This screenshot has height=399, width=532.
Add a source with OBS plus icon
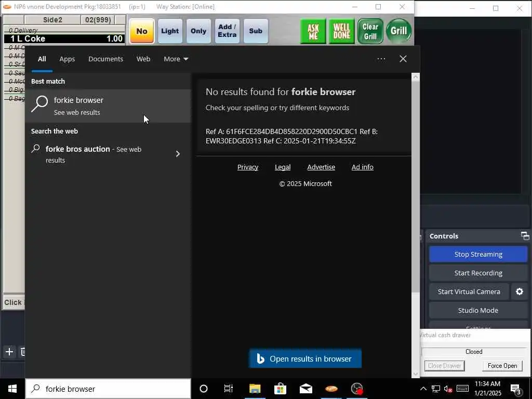click(x=9, y=352)
